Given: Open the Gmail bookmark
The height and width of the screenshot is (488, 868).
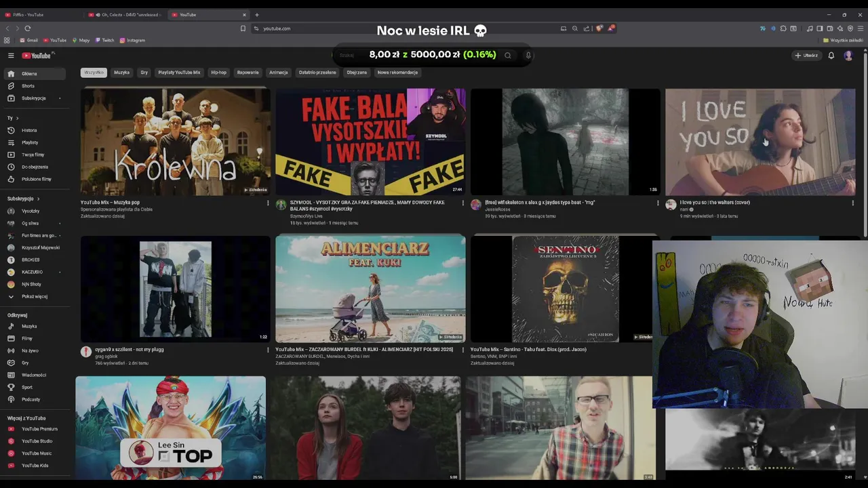Looking at the screenshot, I should (x=29, y=40).
